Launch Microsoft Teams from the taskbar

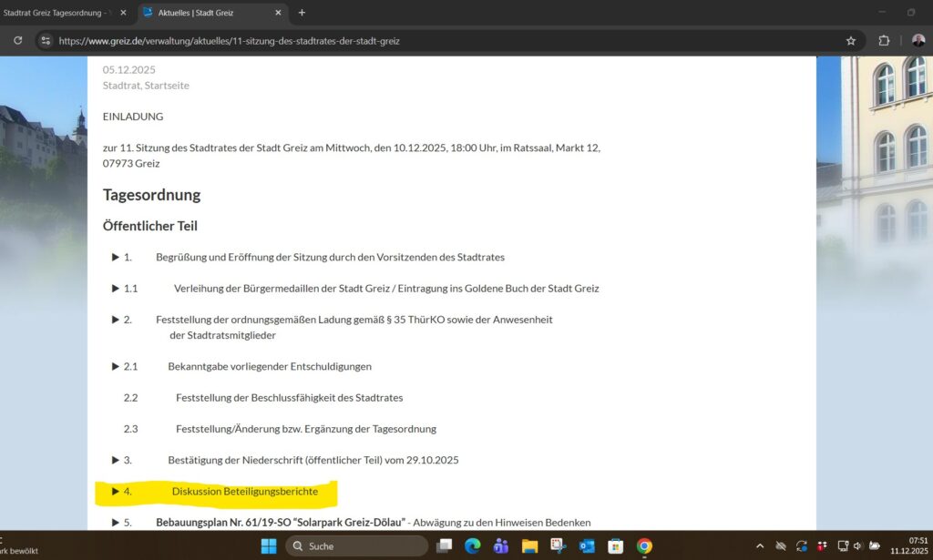point(500,546)
